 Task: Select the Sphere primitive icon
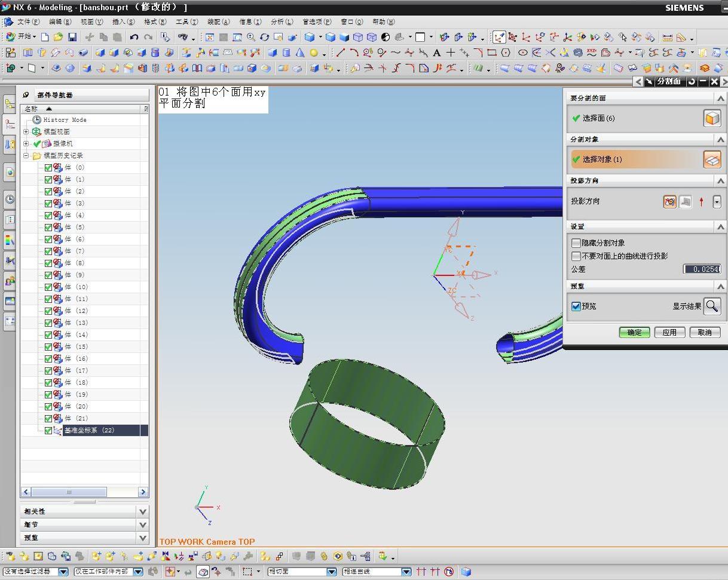(313, 53)
